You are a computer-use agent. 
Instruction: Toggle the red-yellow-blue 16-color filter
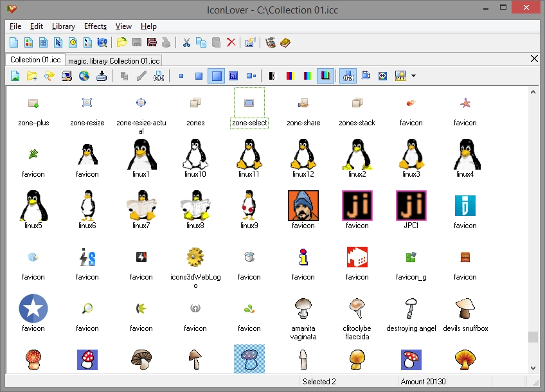tap(290, 76)
